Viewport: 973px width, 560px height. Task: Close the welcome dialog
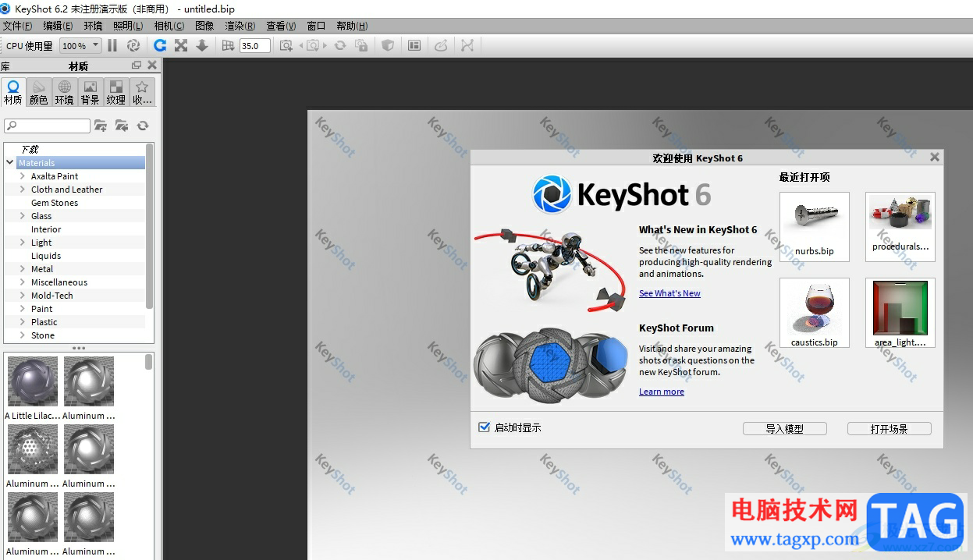(935, 158)
